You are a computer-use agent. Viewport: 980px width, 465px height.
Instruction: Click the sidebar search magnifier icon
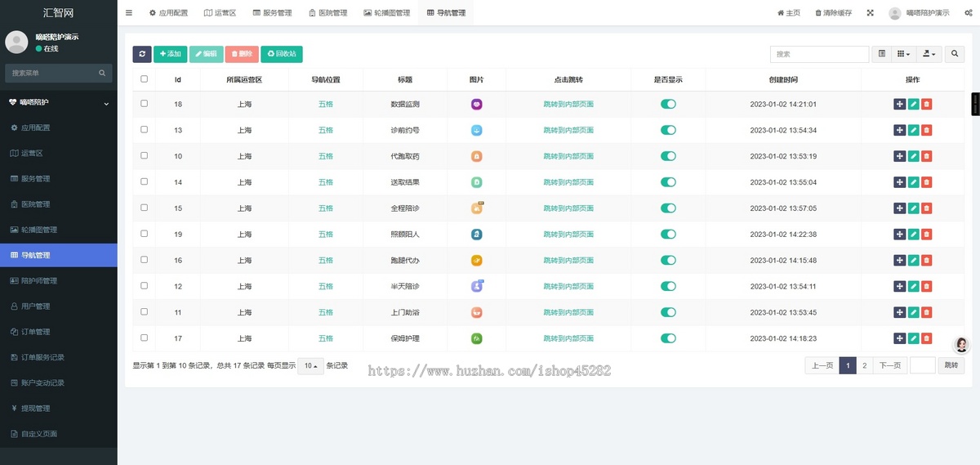coord(102,73)
